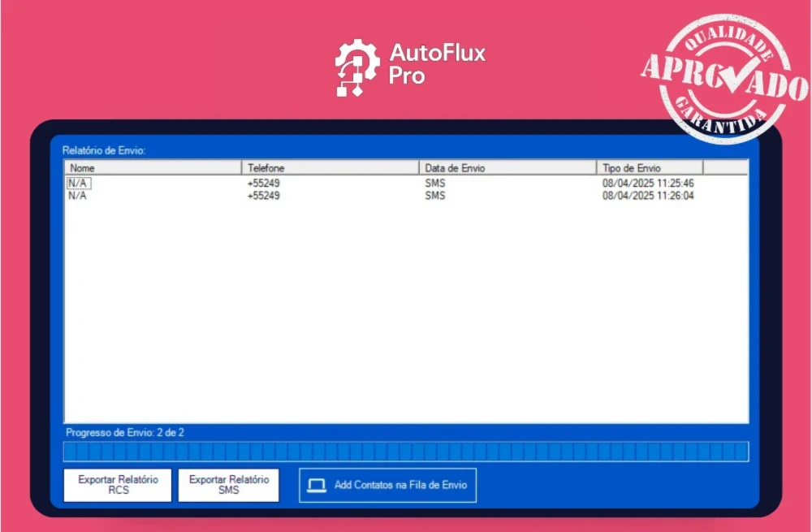This screenshot has height=532, width=812.
Task: Open Add Contatos na Fila de Envio
Action: click(387, 485)
